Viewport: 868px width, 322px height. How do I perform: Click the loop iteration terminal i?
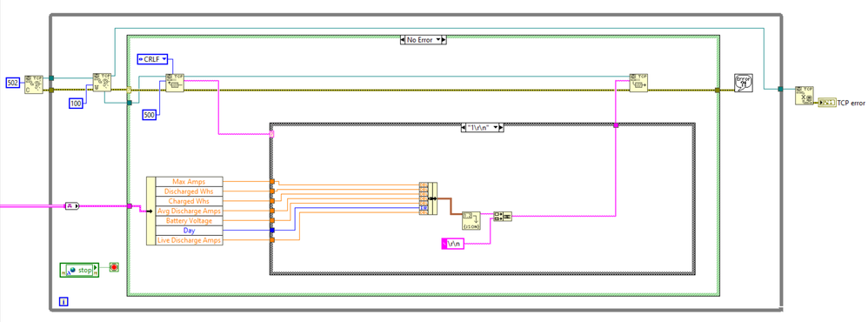click(x=63, y=302)
